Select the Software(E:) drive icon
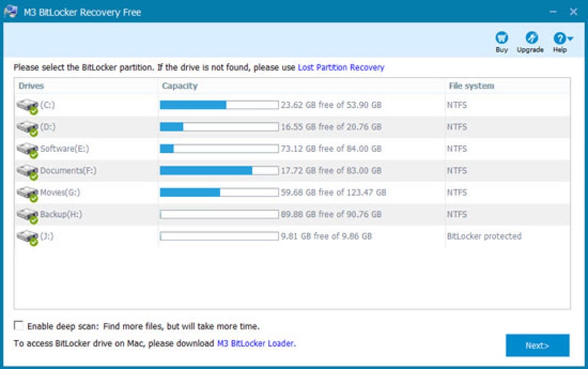Screen dimensions: 588x369 [x=28, y=150]
